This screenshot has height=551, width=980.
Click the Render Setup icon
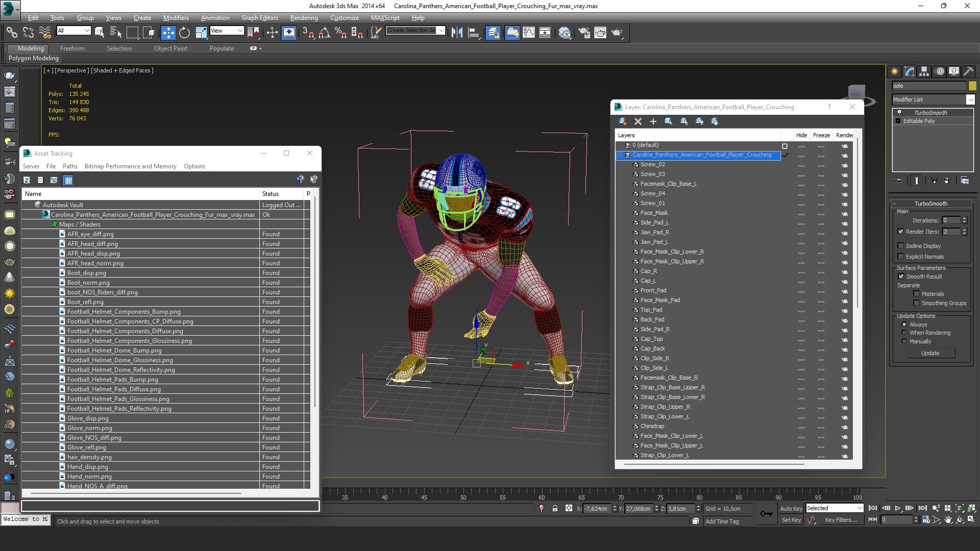click(x=584, y=33)
